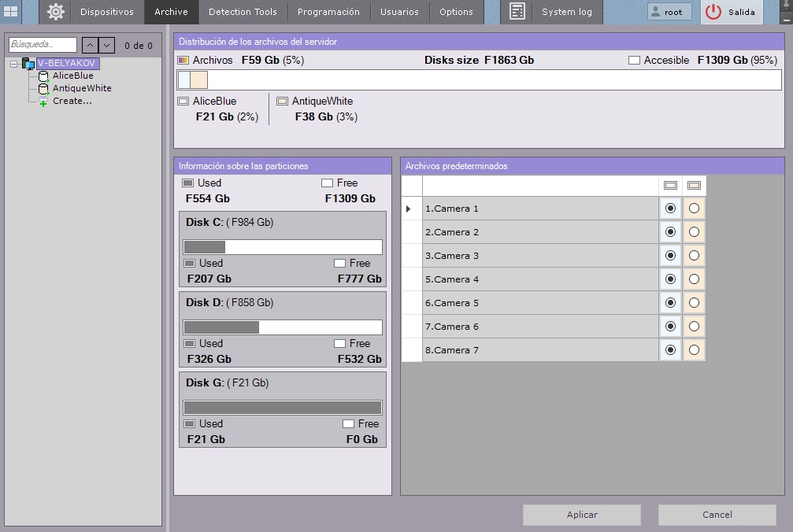
Task: Open the Detection Tools tab
Action: (243, 12)
